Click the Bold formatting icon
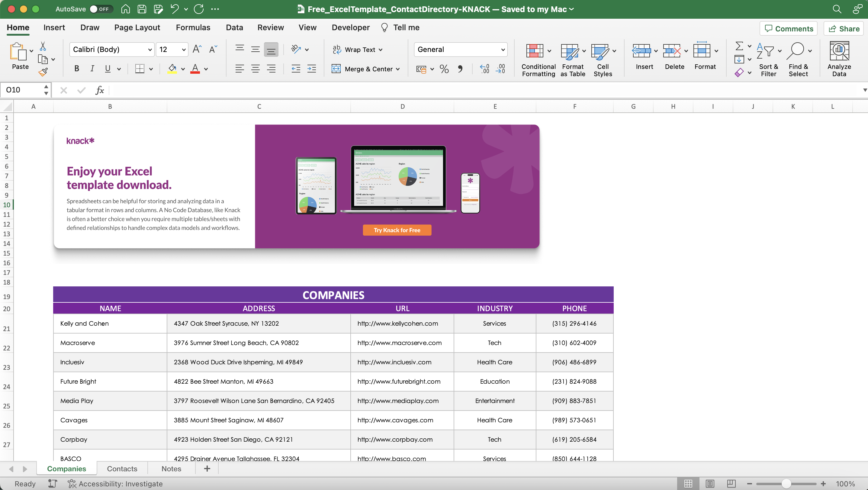The image size is (868, 490). (76, 69)
